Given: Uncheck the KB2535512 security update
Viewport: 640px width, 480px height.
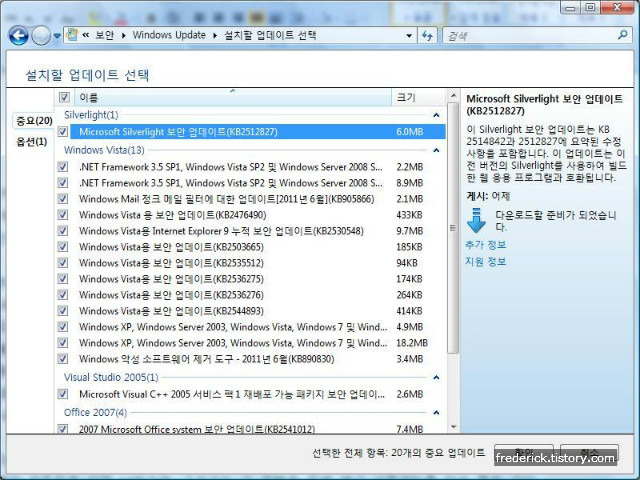Looking at the screenshot, I should pos(63,262).
